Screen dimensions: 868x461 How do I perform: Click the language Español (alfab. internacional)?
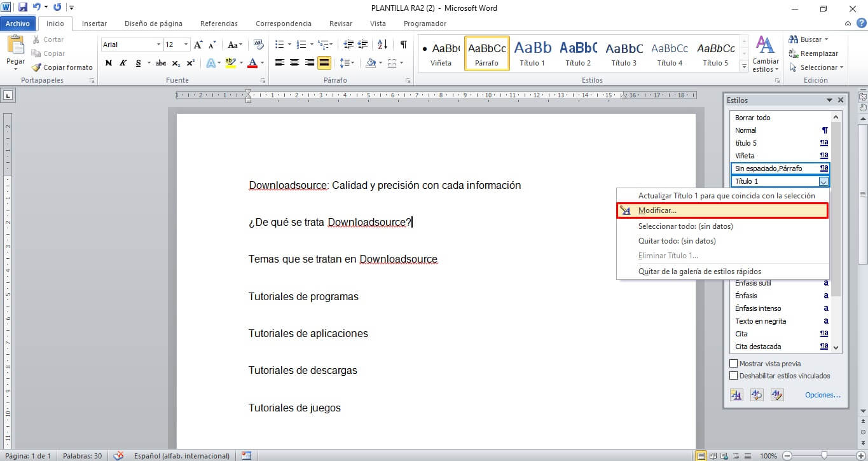click(x=182, y=455)
